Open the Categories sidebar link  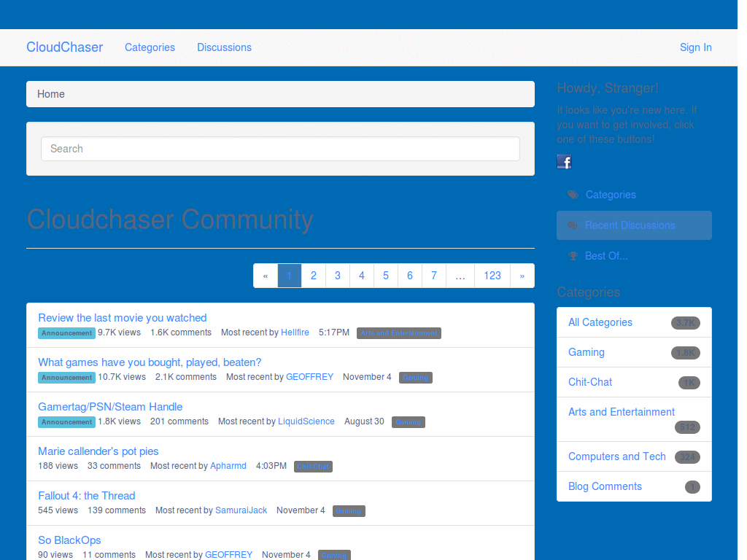tap(611, 195)
